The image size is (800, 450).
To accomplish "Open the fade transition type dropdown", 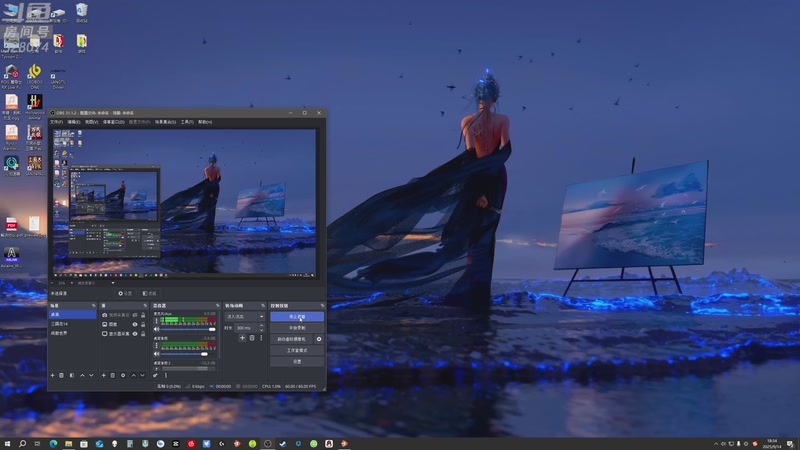I will 245,316.
